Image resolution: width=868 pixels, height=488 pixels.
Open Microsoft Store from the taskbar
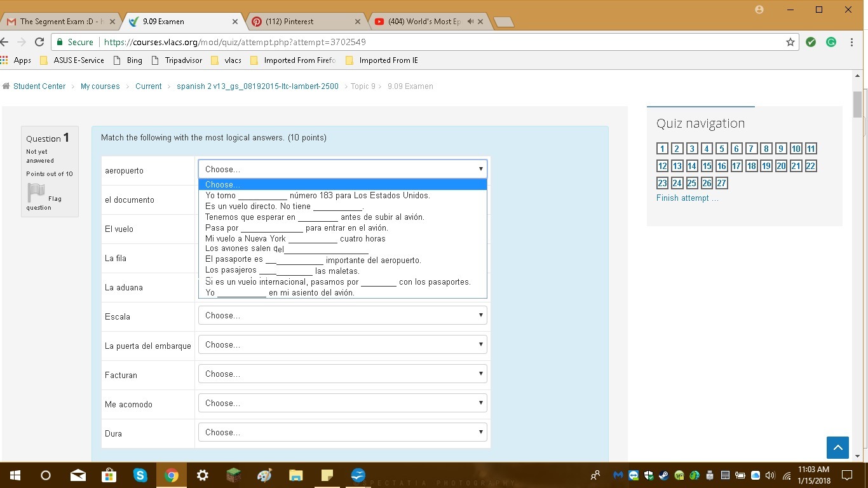tap(109, 475)
